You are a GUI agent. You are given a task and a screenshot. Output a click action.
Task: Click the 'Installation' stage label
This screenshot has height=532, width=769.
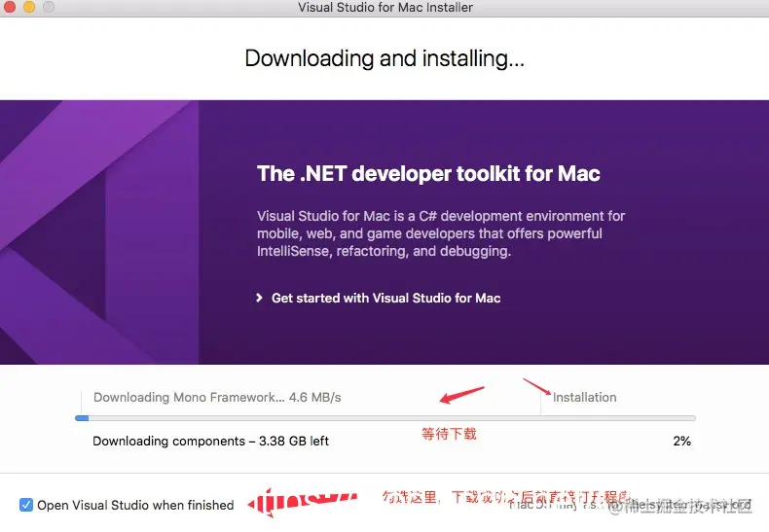(585, 397)
